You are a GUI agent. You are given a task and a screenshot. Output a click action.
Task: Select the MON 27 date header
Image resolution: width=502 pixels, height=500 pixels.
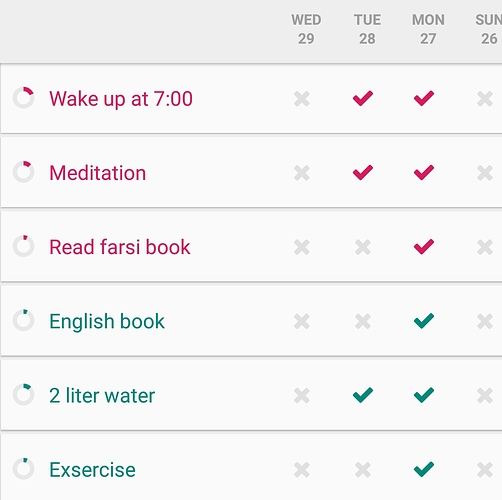428,29
